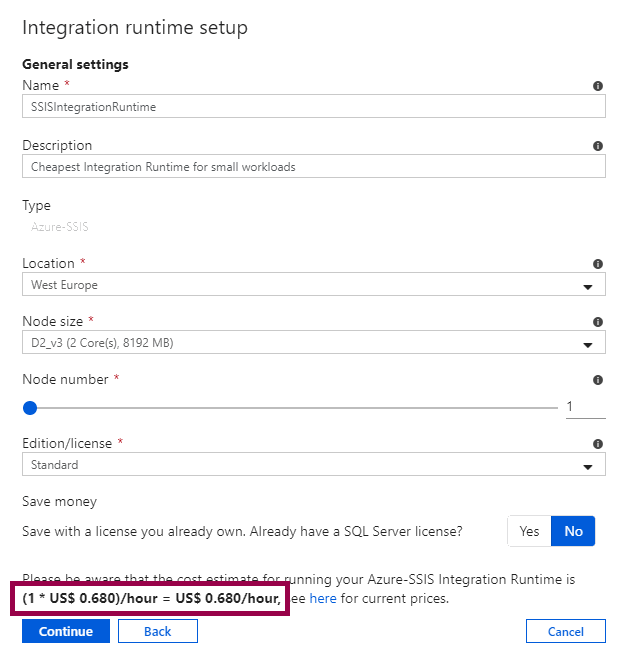Click the middle of the Node number slider track

click(293, 407)
